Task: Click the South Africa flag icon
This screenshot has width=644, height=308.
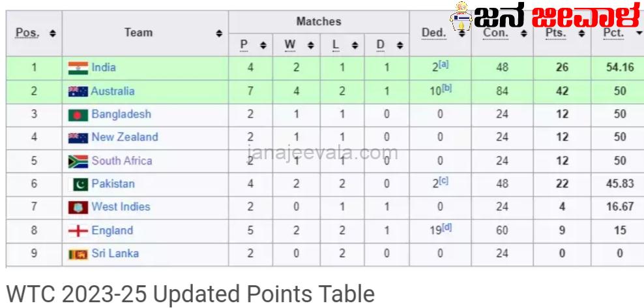Action: [x=78, y=161]
